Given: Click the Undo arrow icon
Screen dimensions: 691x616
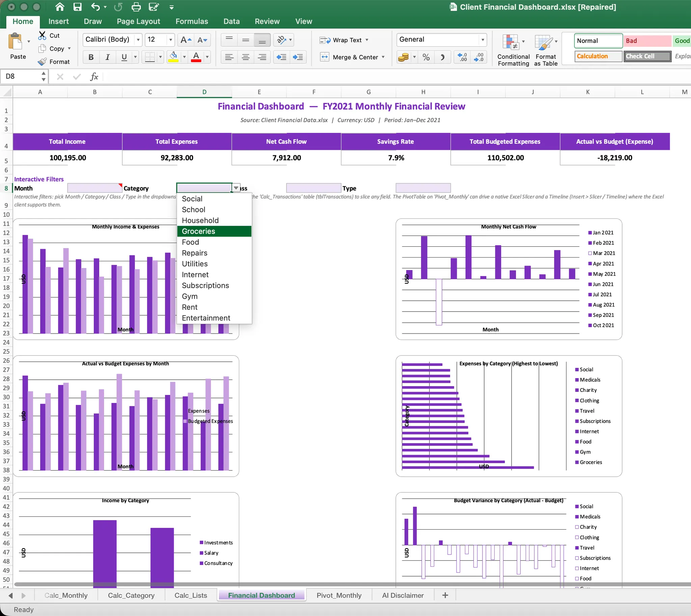Looking at the screenshot, I should click(x=96, y=7).
